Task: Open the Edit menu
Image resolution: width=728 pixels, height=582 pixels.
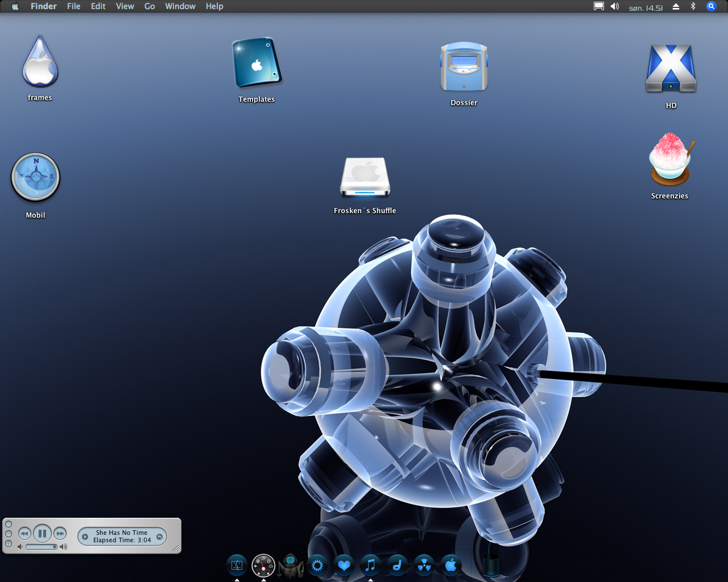Action: 98,6
